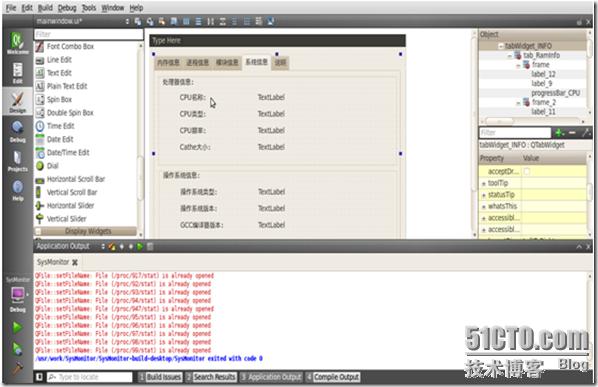Switch to Edit mode icon
Viewport: 598px width, 387px height.
[x=18, y=72]
